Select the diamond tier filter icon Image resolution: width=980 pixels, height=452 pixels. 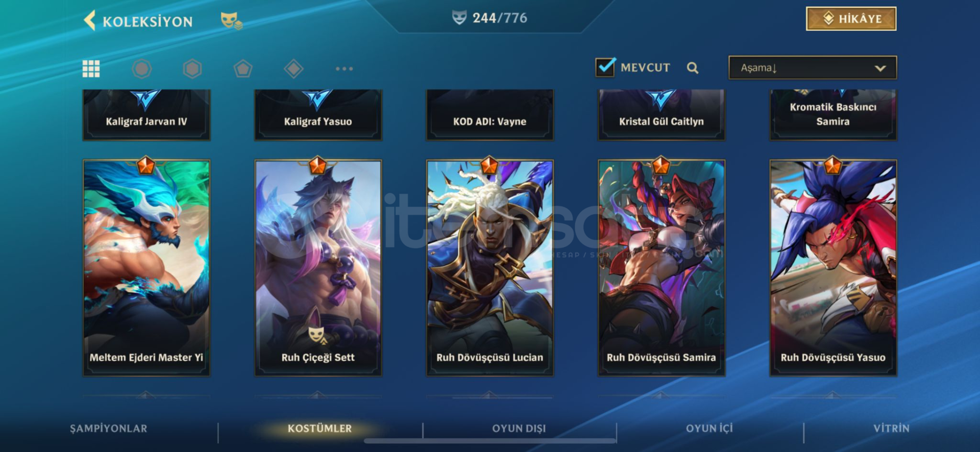293,68
